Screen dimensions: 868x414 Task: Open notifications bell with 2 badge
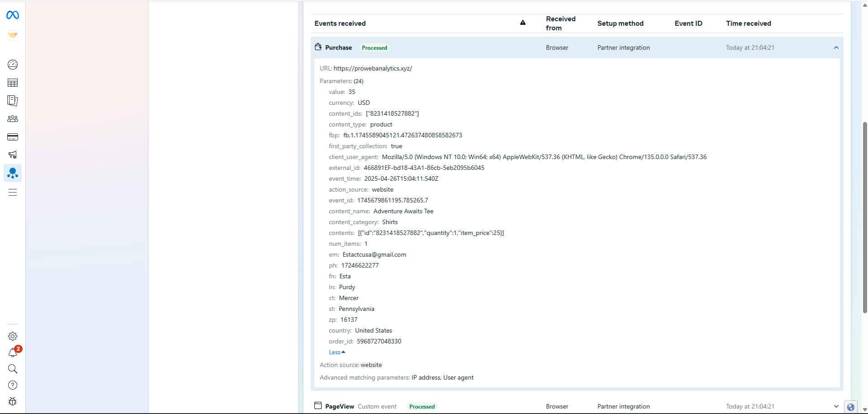(x=13, y=353)
